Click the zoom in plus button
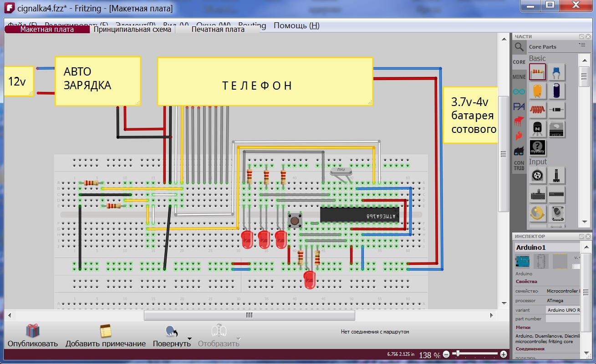The image size is (596, 364). [x=503, y=354]
